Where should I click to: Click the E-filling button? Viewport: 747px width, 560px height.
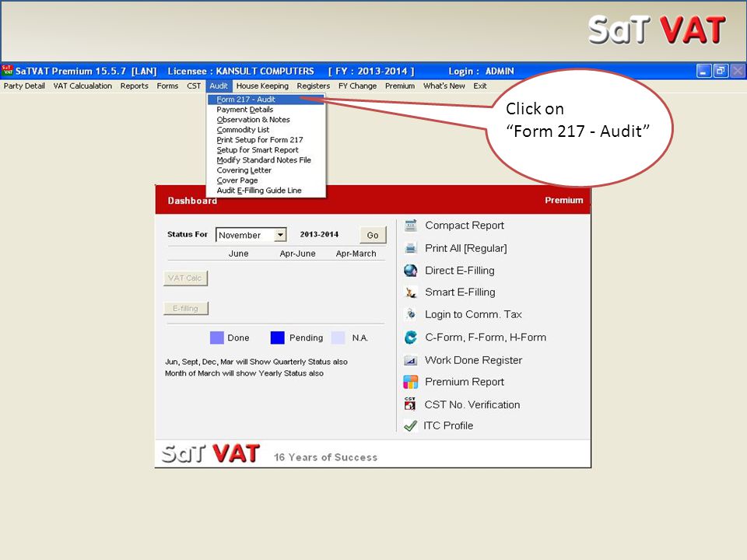186,308
